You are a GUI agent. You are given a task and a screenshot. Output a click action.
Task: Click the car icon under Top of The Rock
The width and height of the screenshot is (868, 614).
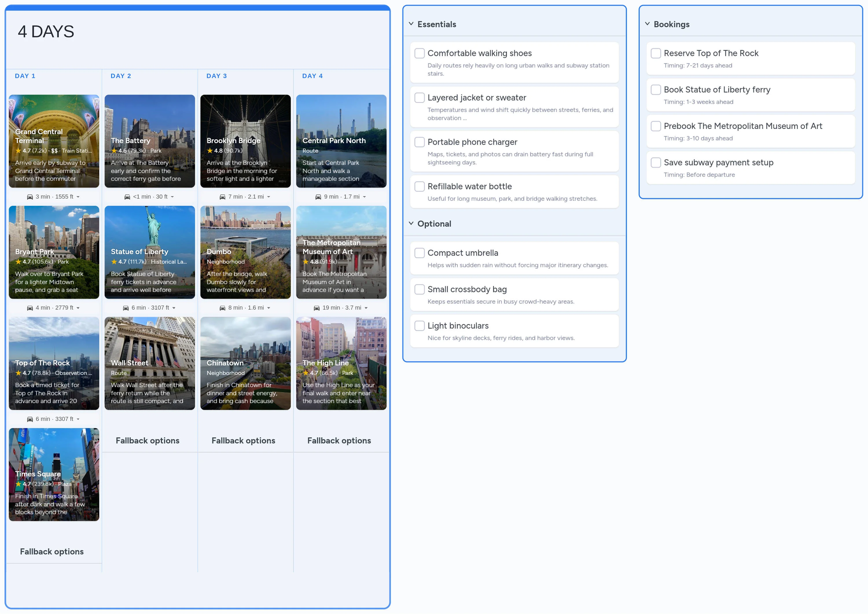(x=30, y=419)
